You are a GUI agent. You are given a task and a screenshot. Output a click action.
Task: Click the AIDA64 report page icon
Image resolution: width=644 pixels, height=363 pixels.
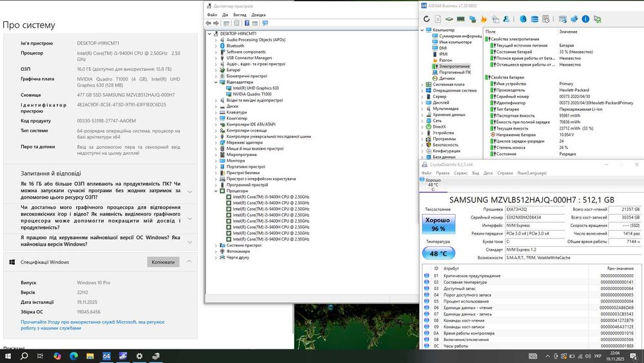pyautogui.click(x=438, y=19)
